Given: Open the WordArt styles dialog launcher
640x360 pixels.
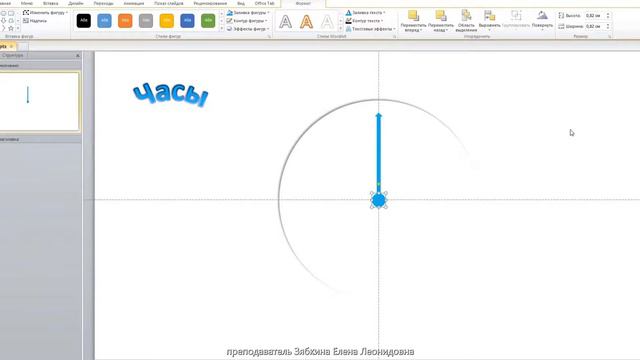Looking at the screenshot, I should (x=395, y=36).
